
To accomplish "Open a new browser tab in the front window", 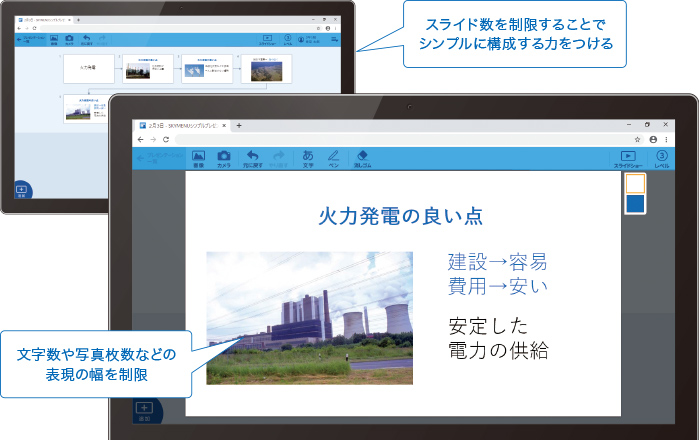I will (x=239, y=126).
